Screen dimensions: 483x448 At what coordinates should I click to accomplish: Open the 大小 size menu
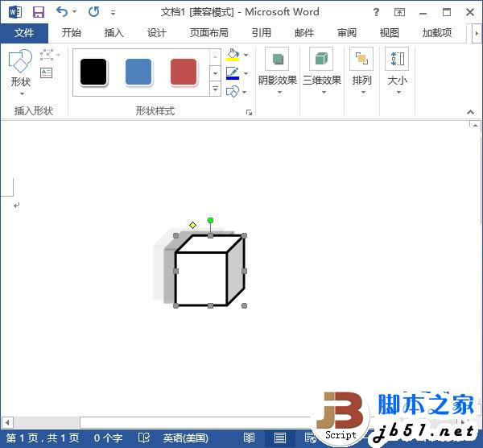click(397, 71)
